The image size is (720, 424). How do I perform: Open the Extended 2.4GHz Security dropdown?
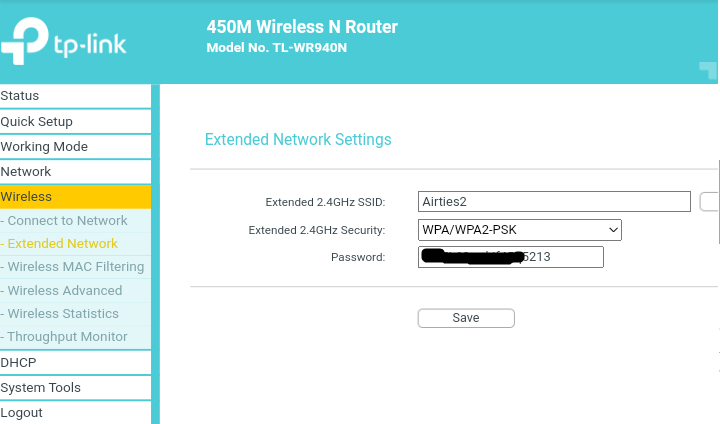pos(520,230)
